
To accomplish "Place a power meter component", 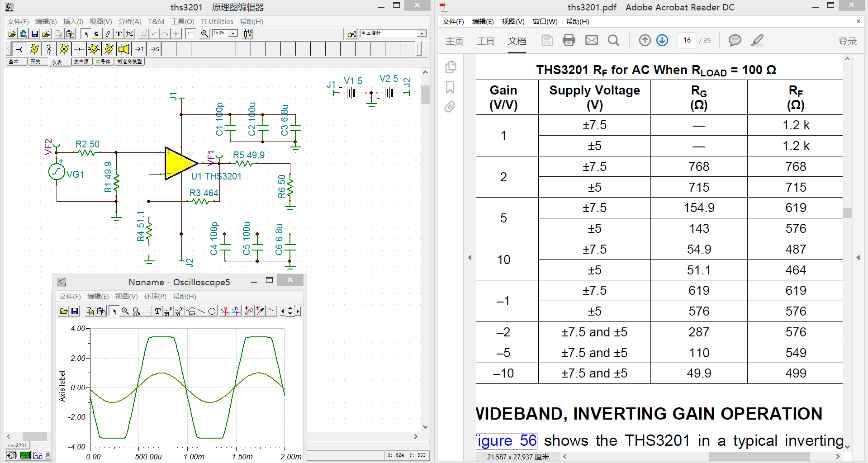I will pyautogui.click(x=94, y=49).
